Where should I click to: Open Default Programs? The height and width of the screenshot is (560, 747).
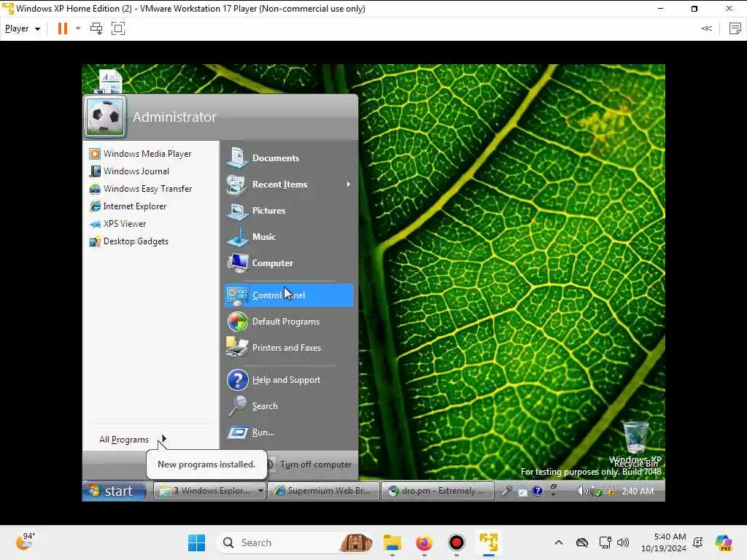[289, 322]
